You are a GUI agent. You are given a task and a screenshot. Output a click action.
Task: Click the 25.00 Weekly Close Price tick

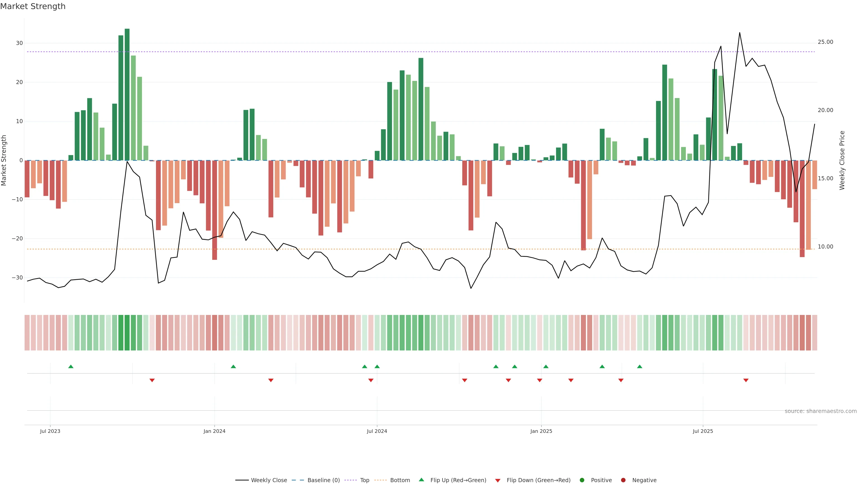825,42
